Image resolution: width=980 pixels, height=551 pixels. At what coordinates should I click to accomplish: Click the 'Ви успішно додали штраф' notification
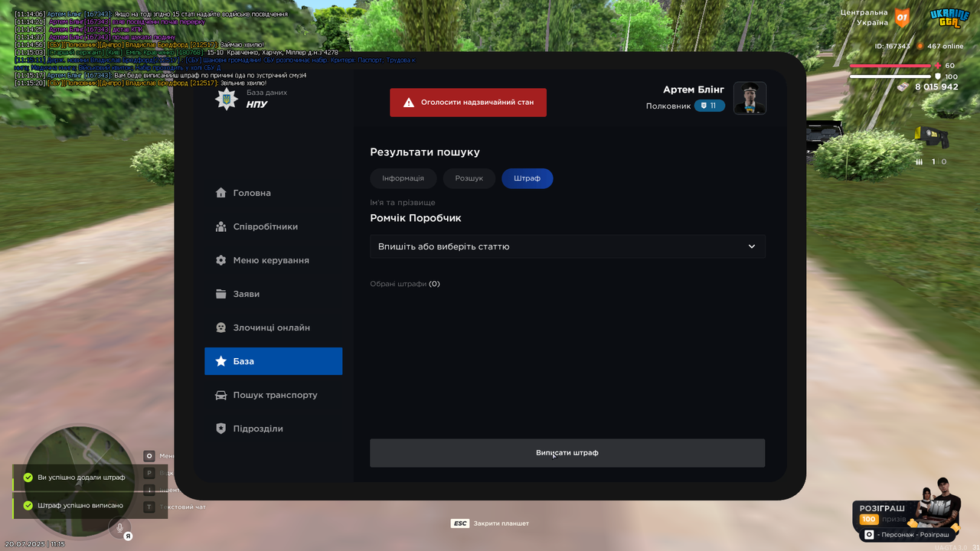click(90, 478)
